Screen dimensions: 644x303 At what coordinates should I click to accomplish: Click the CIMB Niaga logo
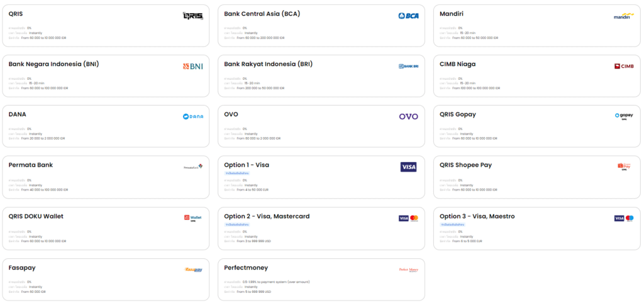(x=624, y=67)
